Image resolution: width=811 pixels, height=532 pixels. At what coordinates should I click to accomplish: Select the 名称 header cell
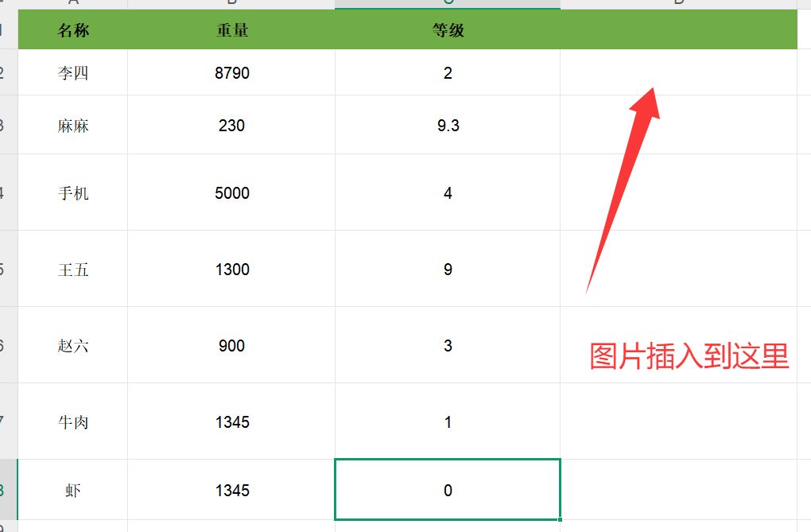click(x=73, y=29)
